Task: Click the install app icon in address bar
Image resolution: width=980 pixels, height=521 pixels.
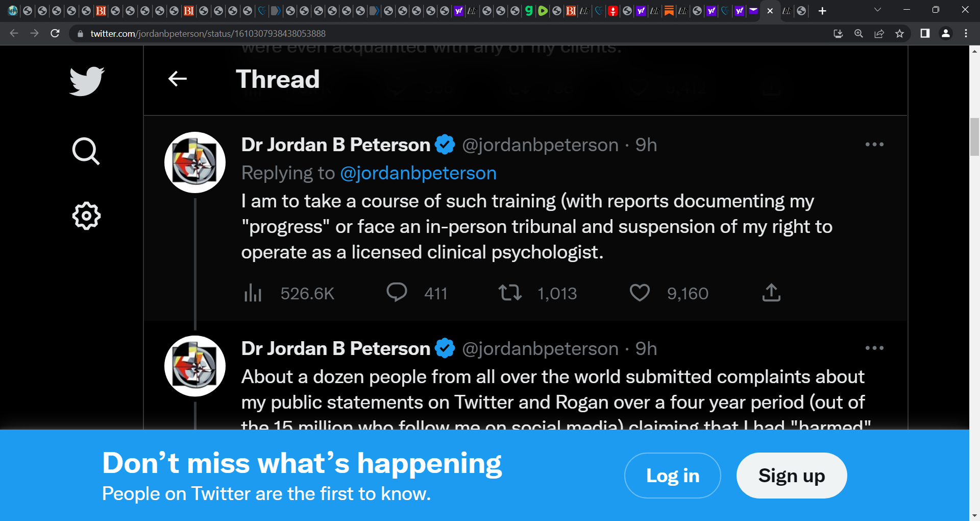Action: coord(838,34)
